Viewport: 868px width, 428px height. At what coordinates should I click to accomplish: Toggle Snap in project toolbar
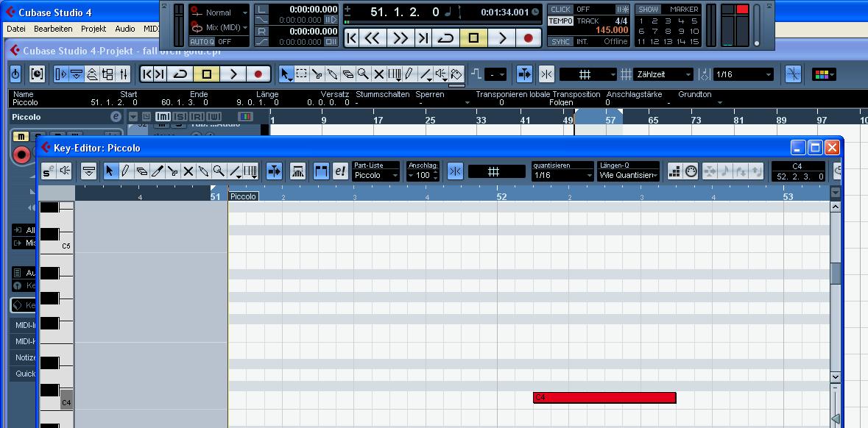[x=546, y=74]
